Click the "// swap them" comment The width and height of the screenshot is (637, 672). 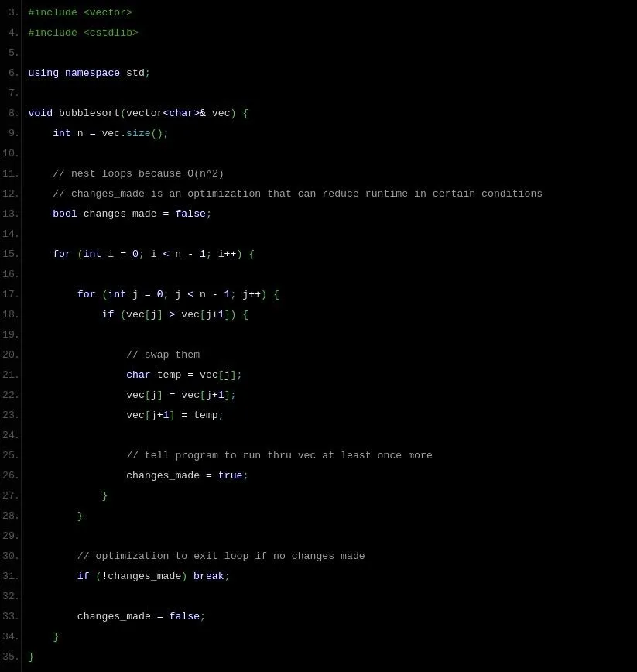pyautogui.click(x=163, y=355)
